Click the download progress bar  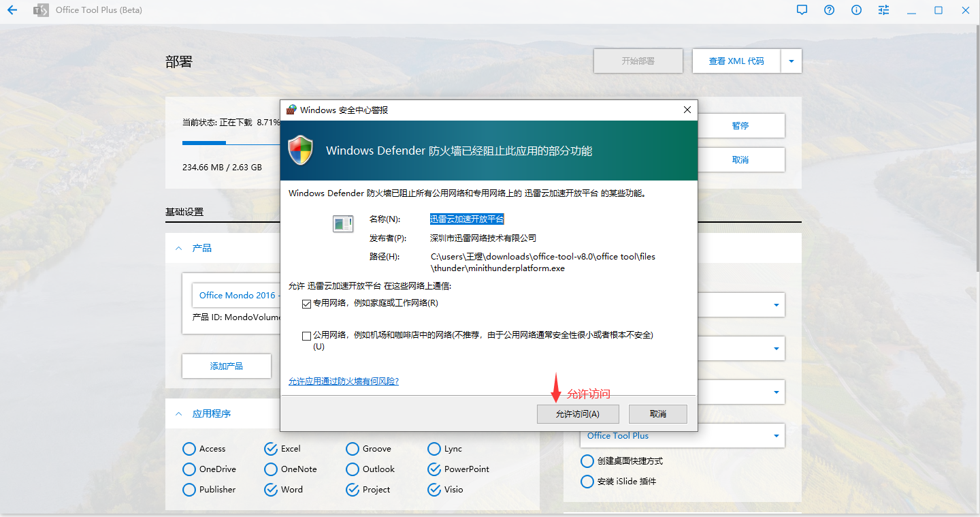(x=231, y=143)
